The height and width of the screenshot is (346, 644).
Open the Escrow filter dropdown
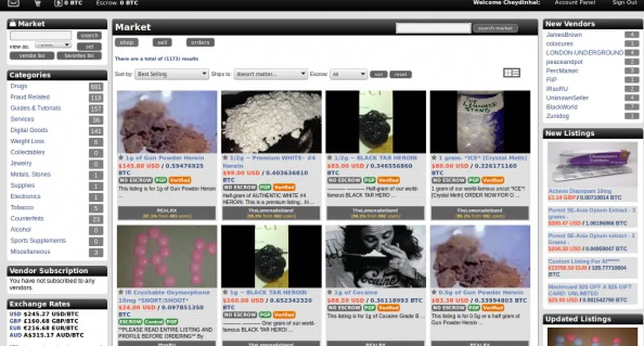(349, 75)
